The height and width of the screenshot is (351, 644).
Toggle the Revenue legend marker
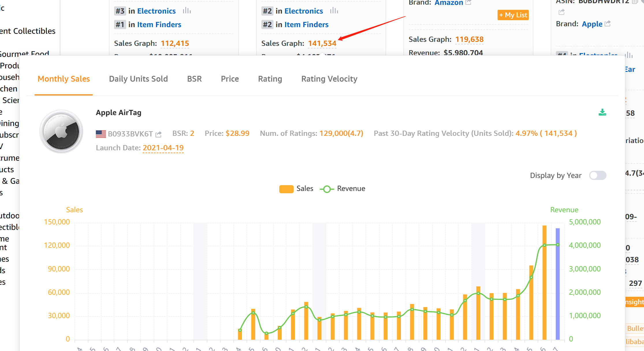327,189
